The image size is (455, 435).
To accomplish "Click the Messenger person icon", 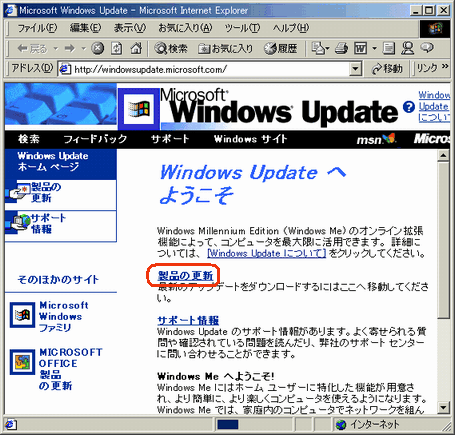I will [x=407, y=49].
